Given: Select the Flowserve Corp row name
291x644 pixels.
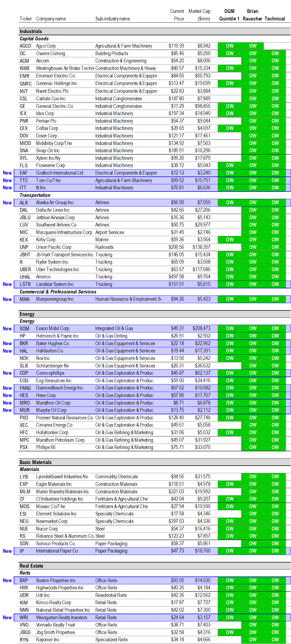Looking at the screenshot, I should (51, 165).
